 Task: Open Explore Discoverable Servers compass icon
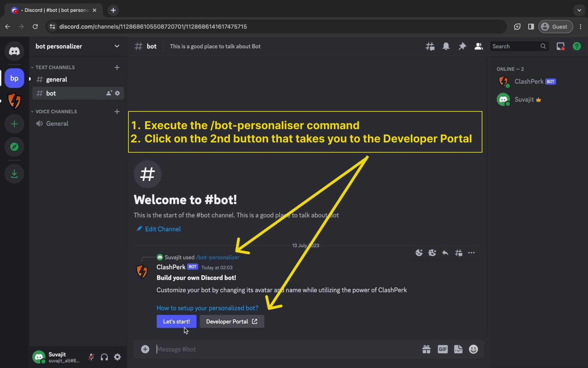coord(14,147)
